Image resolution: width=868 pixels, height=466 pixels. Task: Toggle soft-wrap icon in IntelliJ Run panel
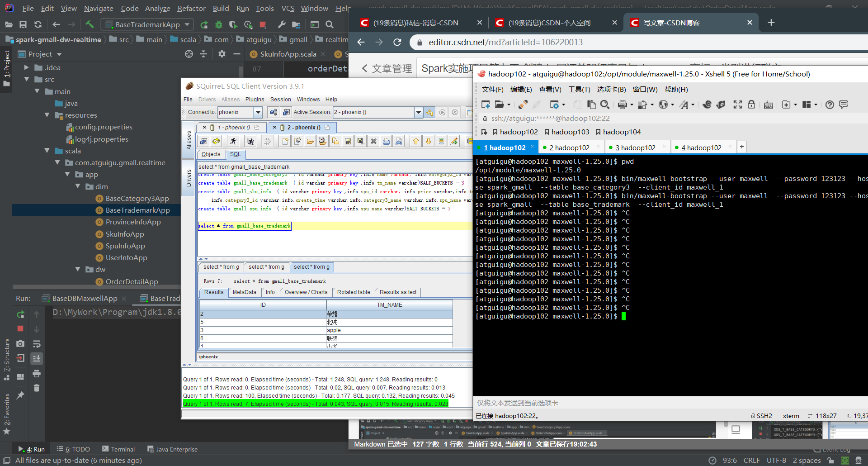tap(37, 344)
